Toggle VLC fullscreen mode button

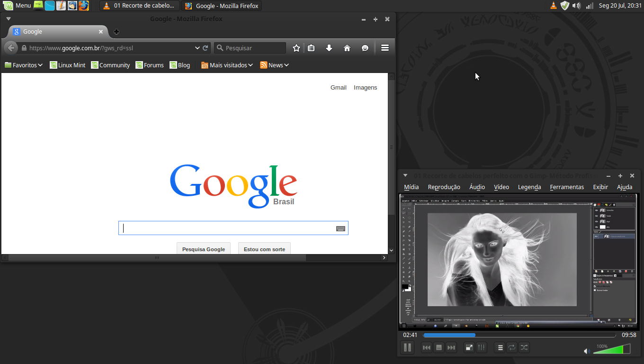tap(469, 347)
